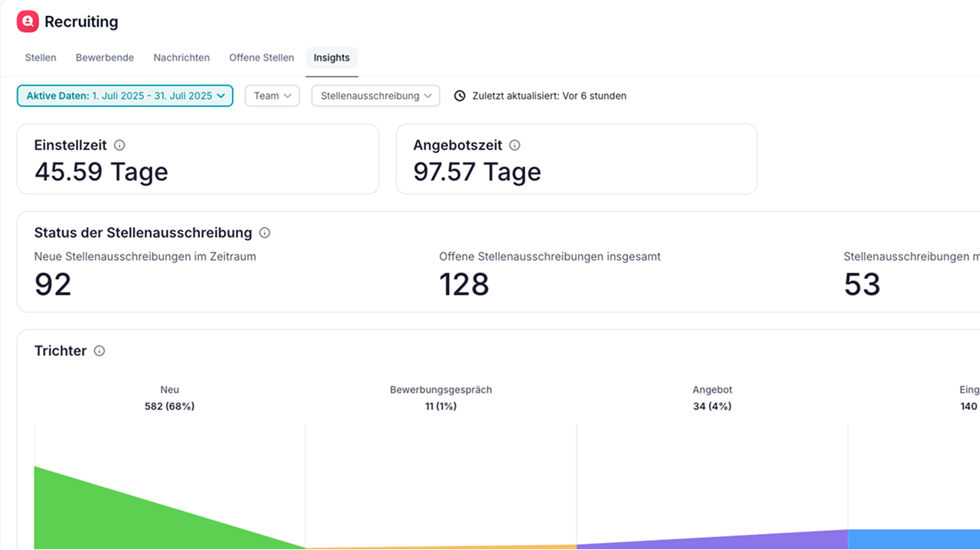980x550 pixels.
Task: Click the blue funnel segment at right
Action: pyautogui.click(x=911, y=539)
